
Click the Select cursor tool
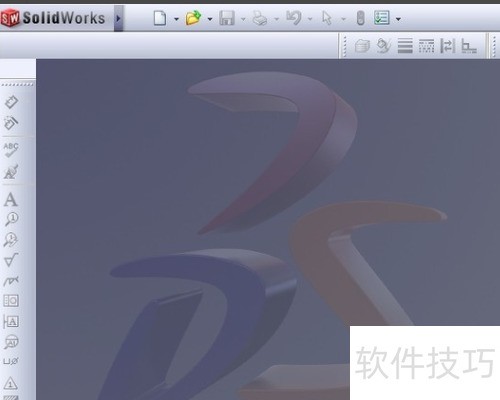[327, 18]
